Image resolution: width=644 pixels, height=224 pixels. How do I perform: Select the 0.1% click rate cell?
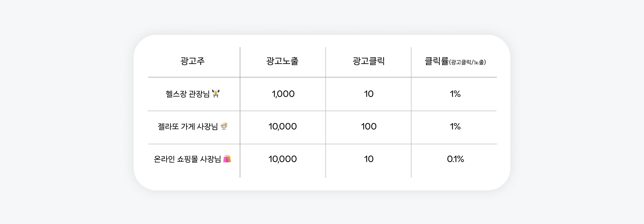pyautogui.click(x=455, y=159)
